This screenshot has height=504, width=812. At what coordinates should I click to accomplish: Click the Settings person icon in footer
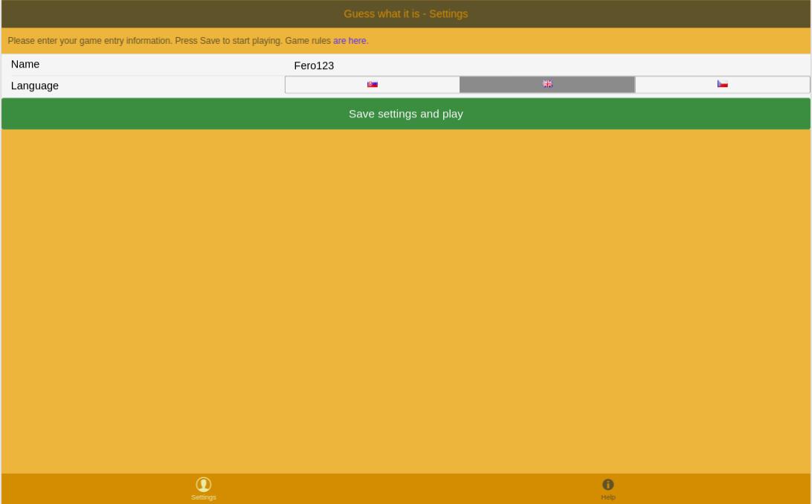pyautogui.click(x=204, y=484)
